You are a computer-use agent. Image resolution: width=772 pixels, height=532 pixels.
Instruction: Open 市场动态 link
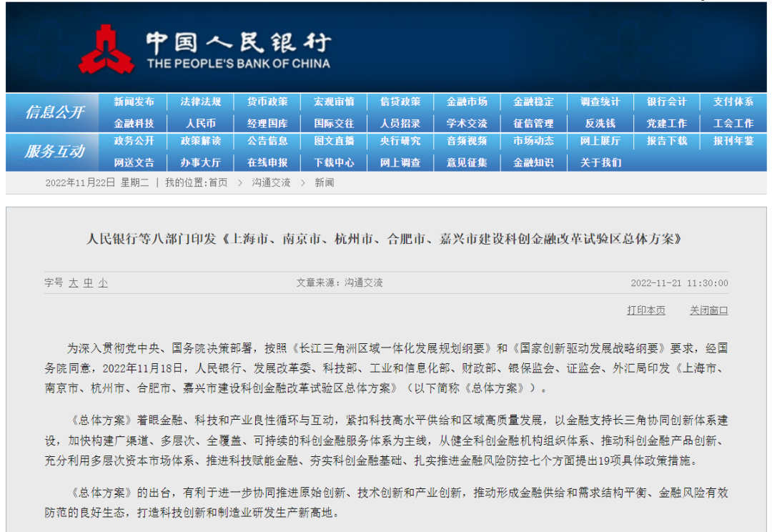pyautogui.click(x=533, y=141)
